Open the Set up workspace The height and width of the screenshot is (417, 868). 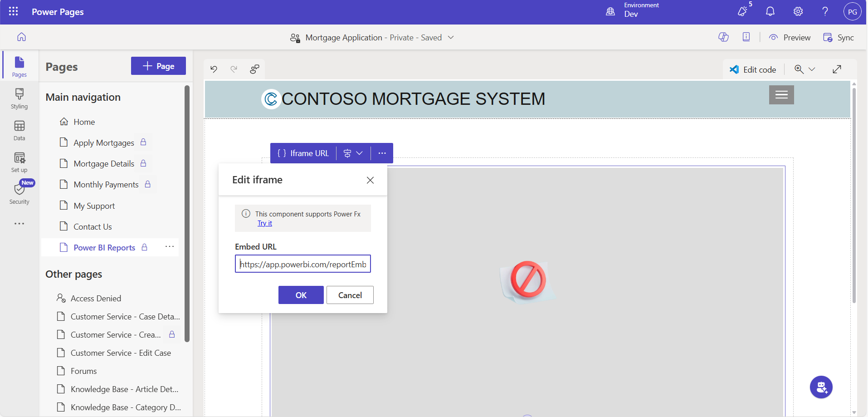19,162
